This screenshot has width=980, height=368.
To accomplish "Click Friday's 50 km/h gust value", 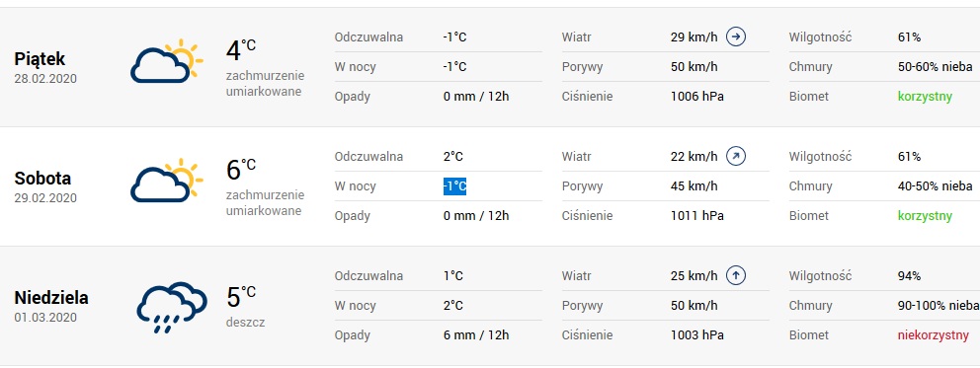I will point(694,67).
